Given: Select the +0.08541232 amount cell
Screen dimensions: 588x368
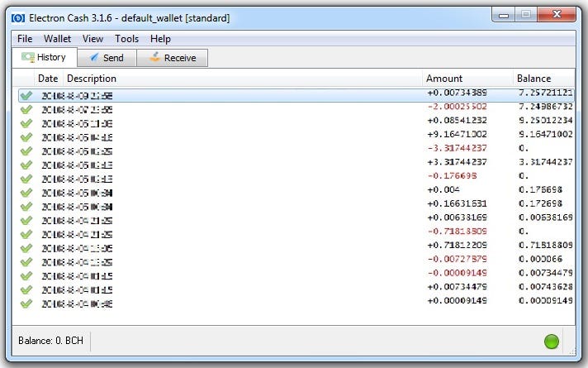Looking at the screenshot, I should [x=458, y=120].
